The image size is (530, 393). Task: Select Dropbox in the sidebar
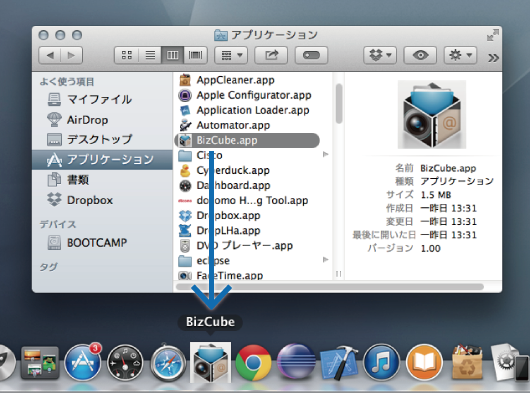click(102, 200)
